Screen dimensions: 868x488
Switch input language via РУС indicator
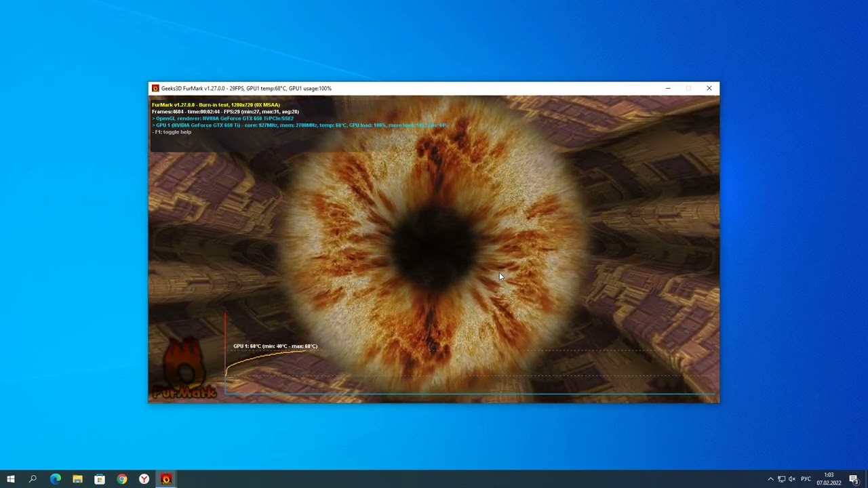point(806,479)
